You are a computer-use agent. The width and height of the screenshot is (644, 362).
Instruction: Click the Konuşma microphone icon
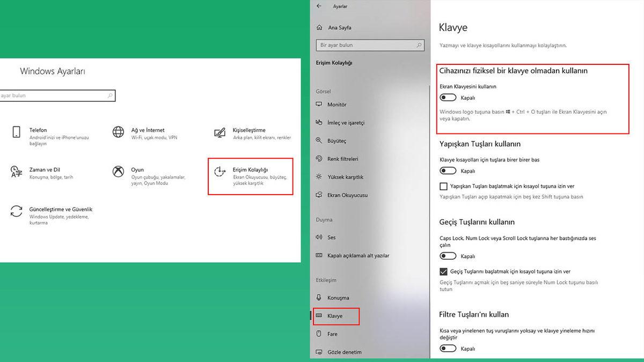click(318, 298)
